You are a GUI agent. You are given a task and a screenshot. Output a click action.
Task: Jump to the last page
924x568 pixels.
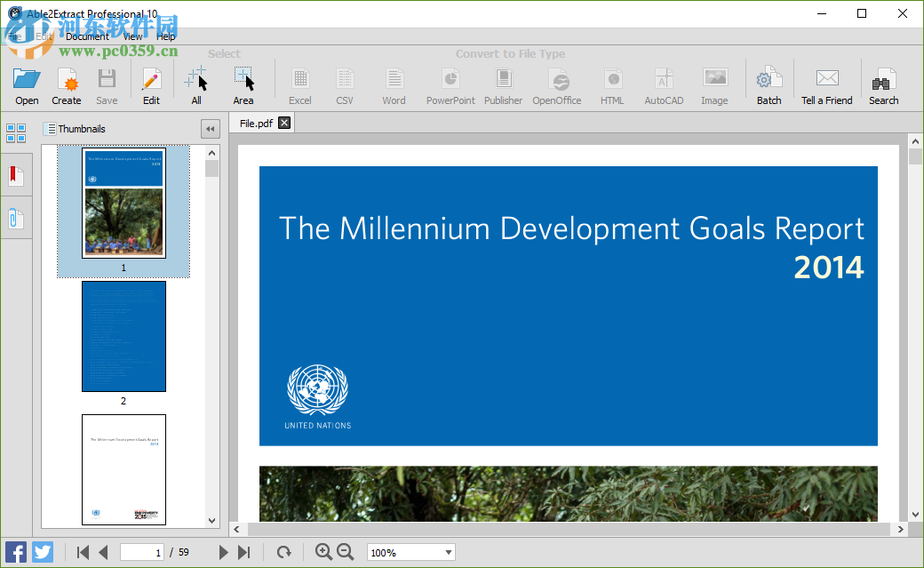point(244,553)
